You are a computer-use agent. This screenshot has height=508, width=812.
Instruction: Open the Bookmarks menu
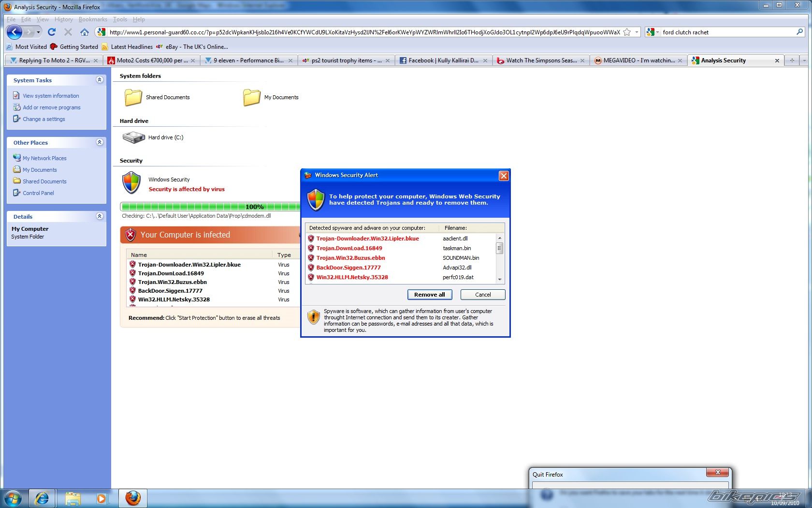click(93, 19)
